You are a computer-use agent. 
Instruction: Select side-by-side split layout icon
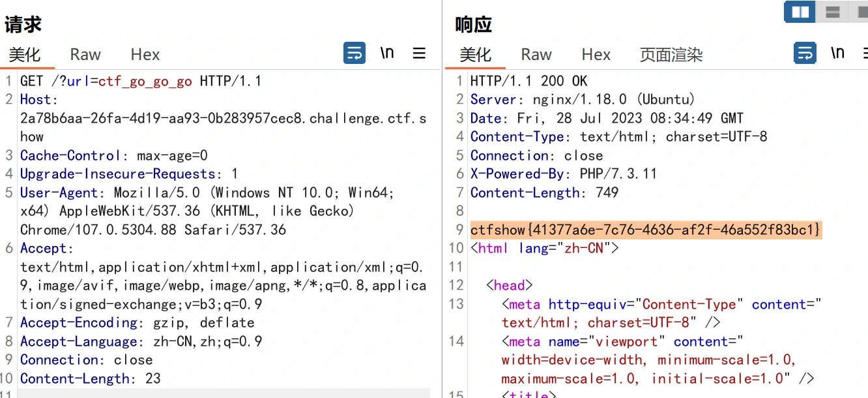tap(800, 12)
